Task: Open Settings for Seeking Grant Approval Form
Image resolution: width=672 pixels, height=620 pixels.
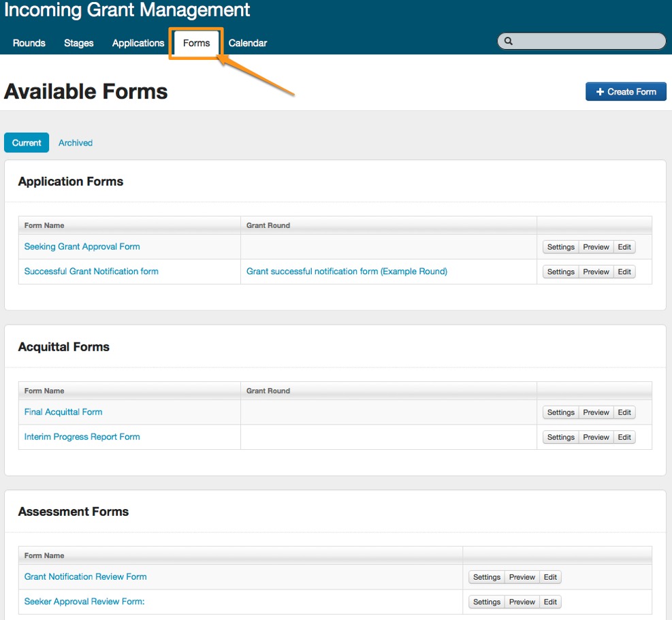Action: [560, 247]
